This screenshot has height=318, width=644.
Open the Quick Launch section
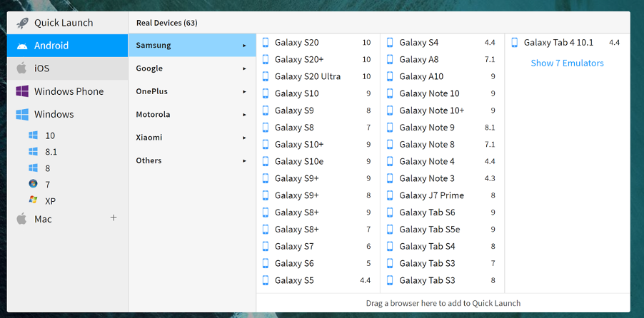67,23
